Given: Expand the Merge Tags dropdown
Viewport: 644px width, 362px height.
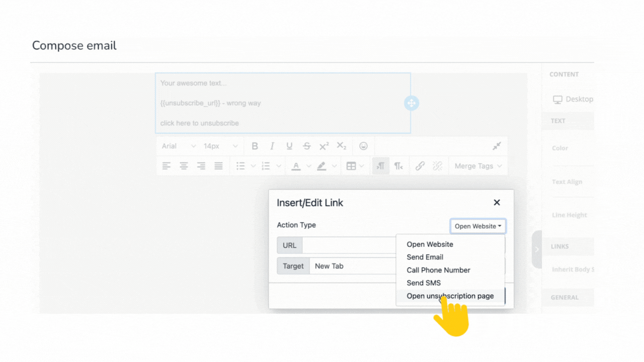Looking at the screenshot, I should click(475, 165).
